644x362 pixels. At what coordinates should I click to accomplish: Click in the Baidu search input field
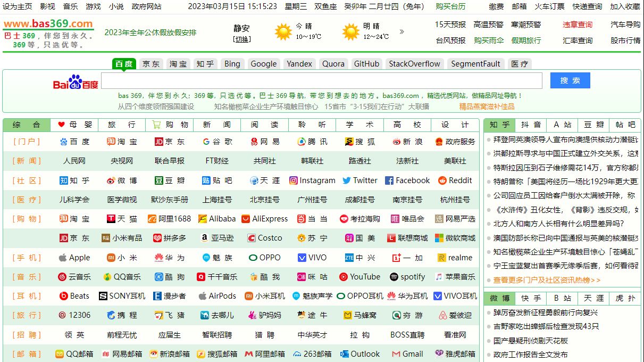322,80
